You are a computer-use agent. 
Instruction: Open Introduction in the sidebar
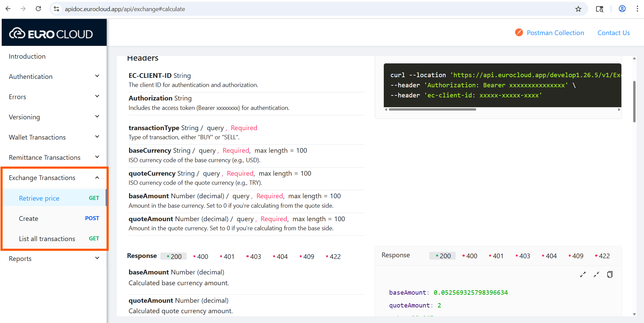coord(27,56)
